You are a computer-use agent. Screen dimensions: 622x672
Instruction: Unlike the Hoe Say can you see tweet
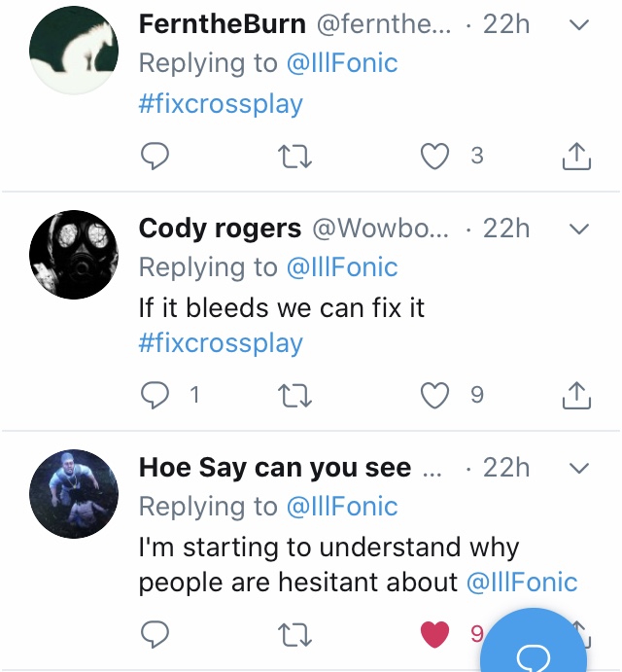tap(435, 634)
